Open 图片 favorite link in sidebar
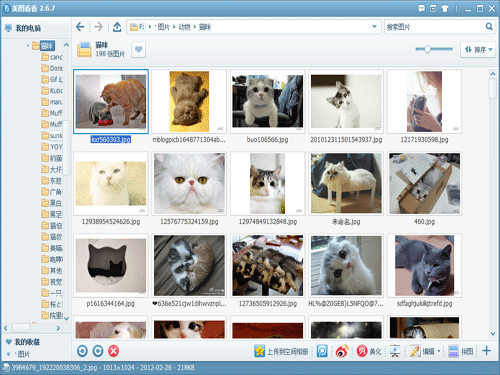 click(23, 354)
